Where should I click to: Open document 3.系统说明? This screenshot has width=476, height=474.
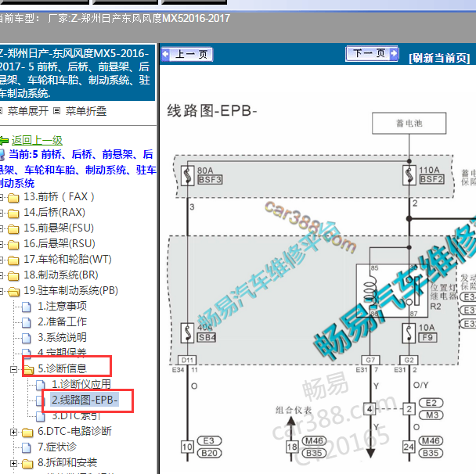[62, 338]
